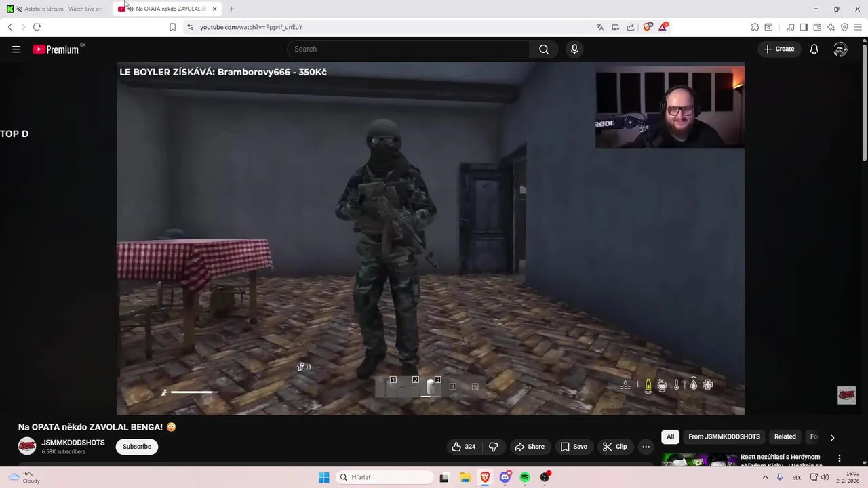Click the youtube.com address bar URL
The width and height of the screenshot is (868, 488).
(x=251, y=27)
